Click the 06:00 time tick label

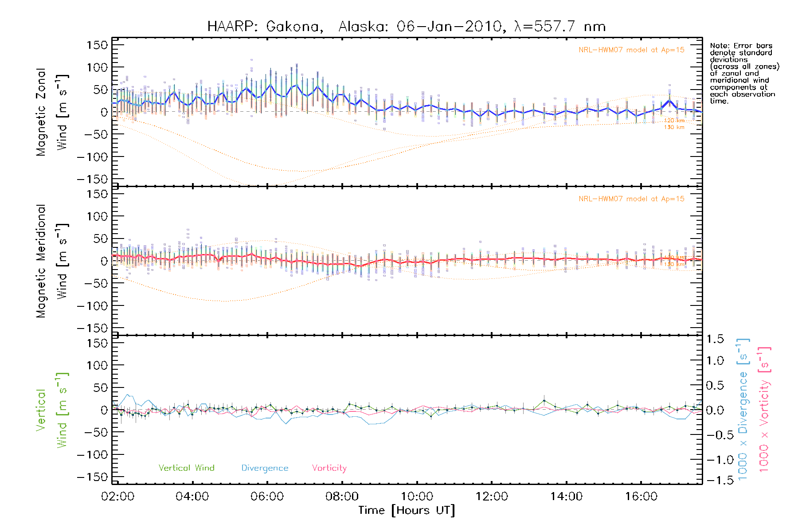(x=267, y=496)
